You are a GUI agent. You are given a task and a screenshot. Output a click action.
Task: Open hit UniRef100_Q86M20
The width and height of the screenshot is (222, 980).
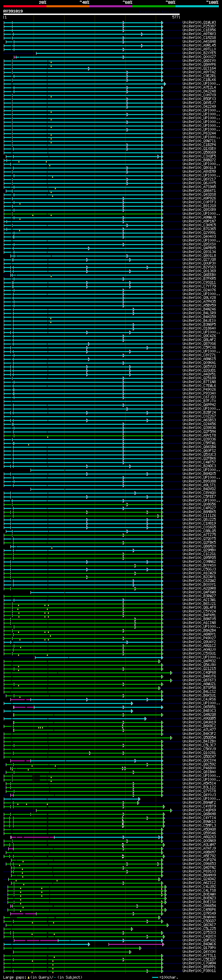(x=199, y=546)
